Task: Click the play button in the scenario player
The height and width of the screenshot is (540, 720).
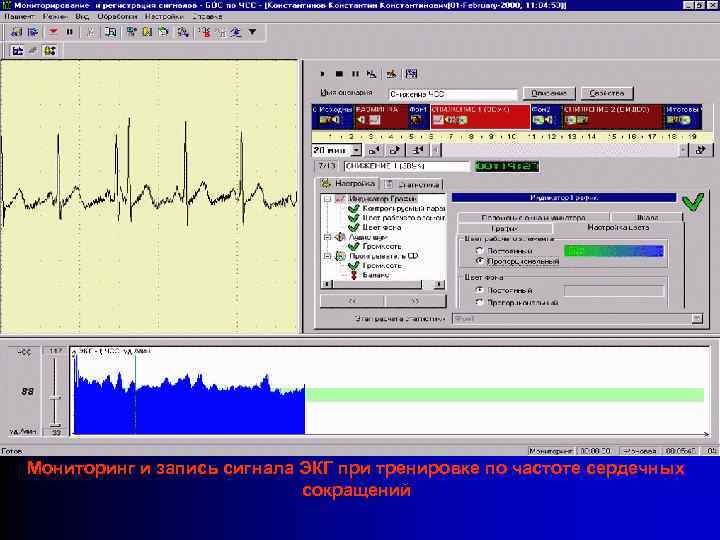Action: (323, 73)
